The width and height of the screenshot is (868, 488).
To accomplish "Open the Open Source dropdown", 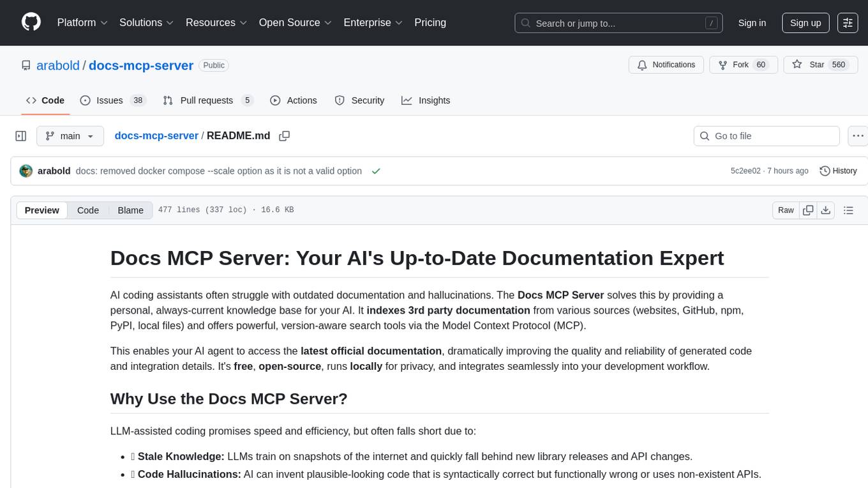I will pyautogui.click(x=296, y=22).
